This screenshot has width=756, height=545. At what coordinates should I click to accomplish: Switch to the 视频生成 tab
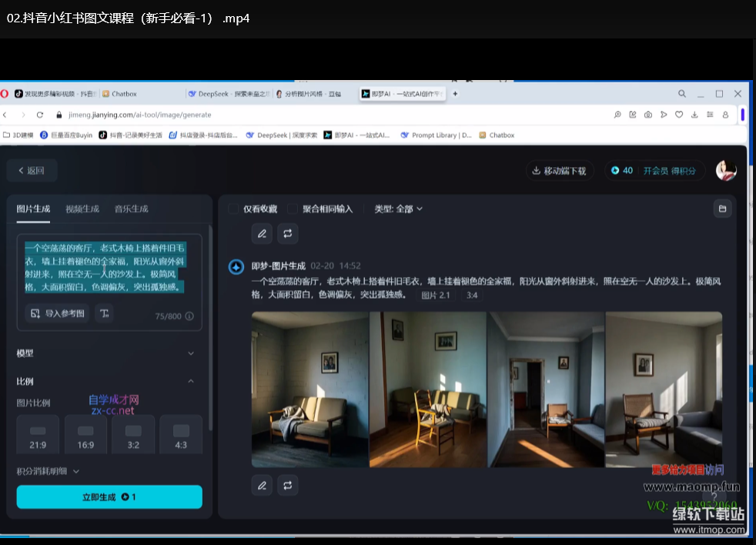(x=82, y=209)
